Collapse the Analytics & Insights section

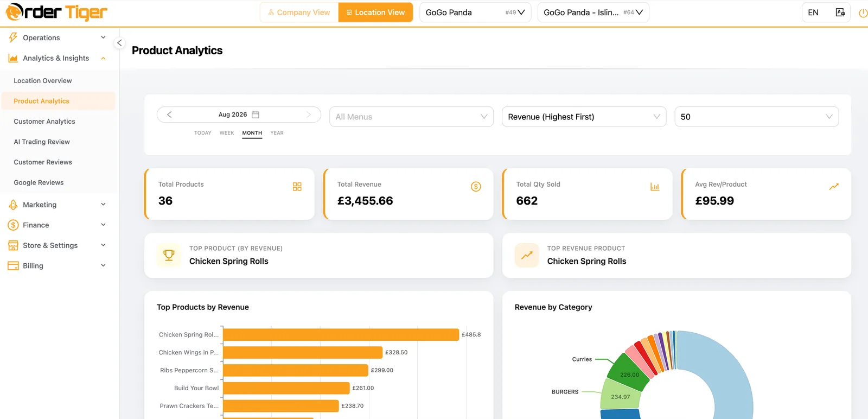coord(58,58)
